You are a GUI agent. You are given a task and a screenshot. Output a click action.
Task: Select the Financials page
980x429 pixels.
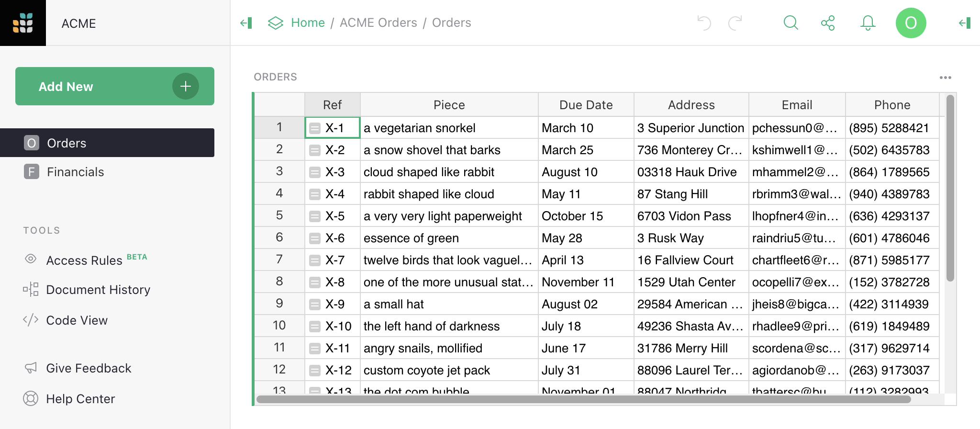click(75, 172)
